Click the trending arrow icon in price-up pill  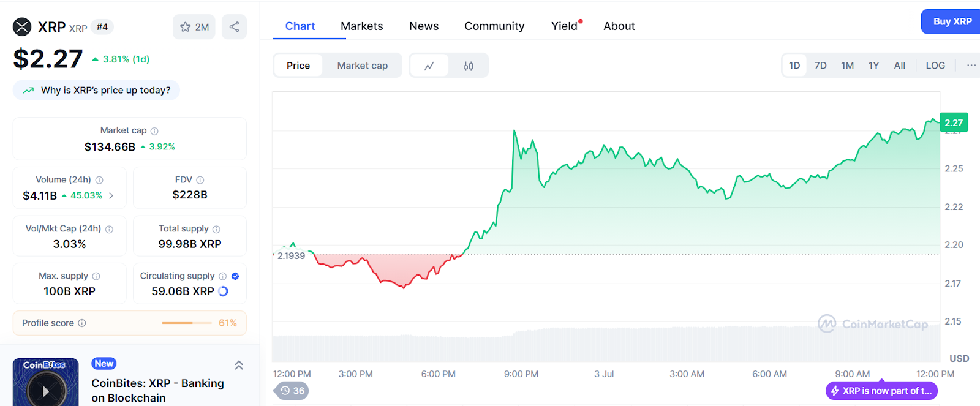pos(28,91)
